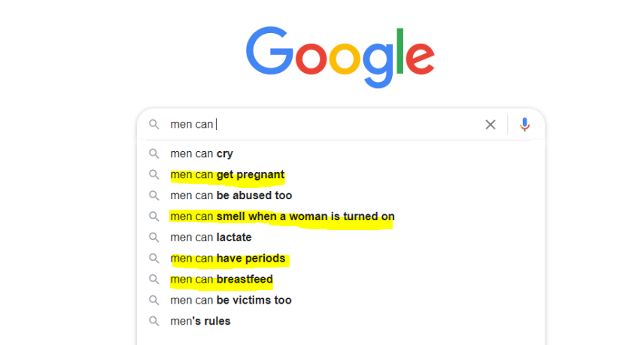Image resolution: width=644 pixels, height=345 pixels.
Task: Click magnifier icon beside 'men can breastfeed'
Action: [x=154, y=280]
